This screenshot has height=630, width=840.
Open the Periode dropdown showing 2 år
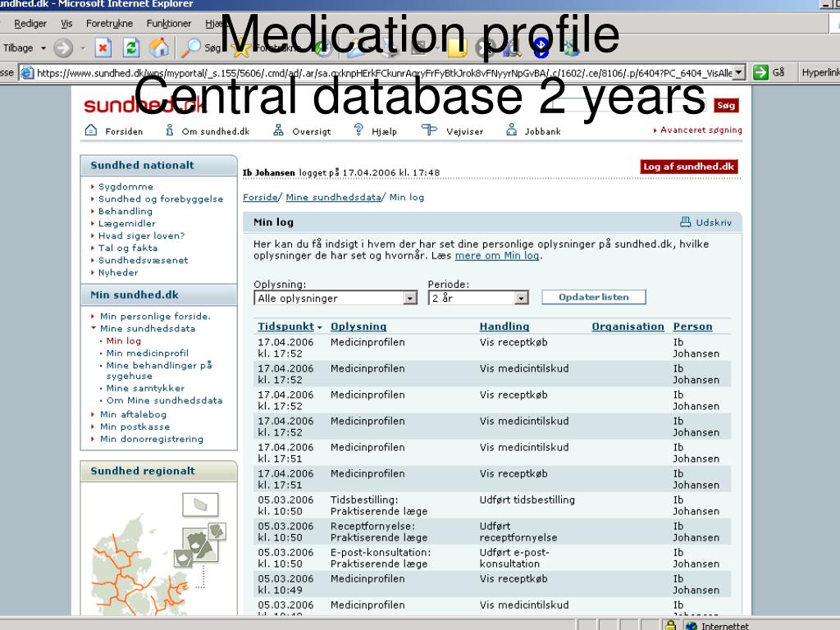(x=478, y=298)
